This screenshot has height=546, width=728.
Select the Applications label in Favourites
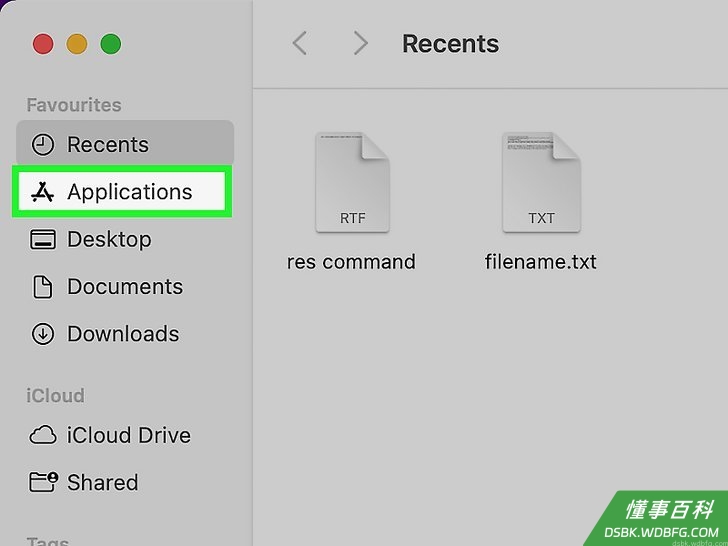point(130,192)
